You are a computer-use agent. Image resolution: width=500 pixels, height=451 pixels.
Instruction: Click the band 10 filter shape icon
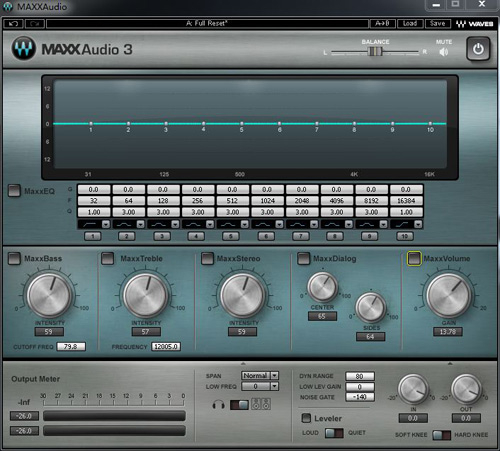[x=402, y=224]
